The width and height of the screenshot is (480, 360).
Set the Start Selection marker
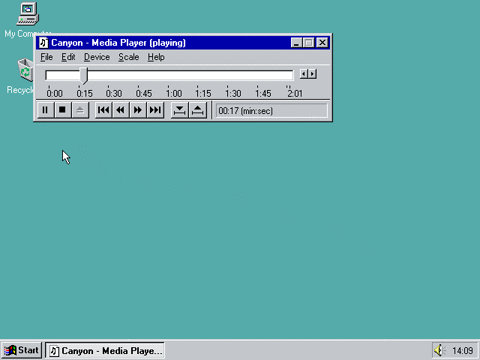click(180, 110)
